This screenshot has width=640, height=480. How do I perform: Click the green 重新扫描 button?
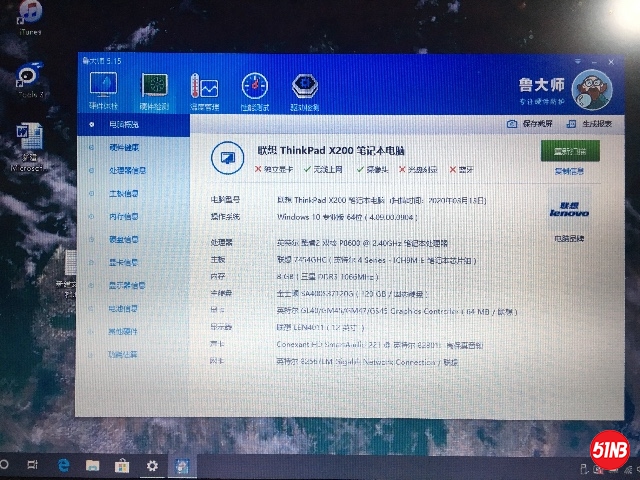[570, 151]
